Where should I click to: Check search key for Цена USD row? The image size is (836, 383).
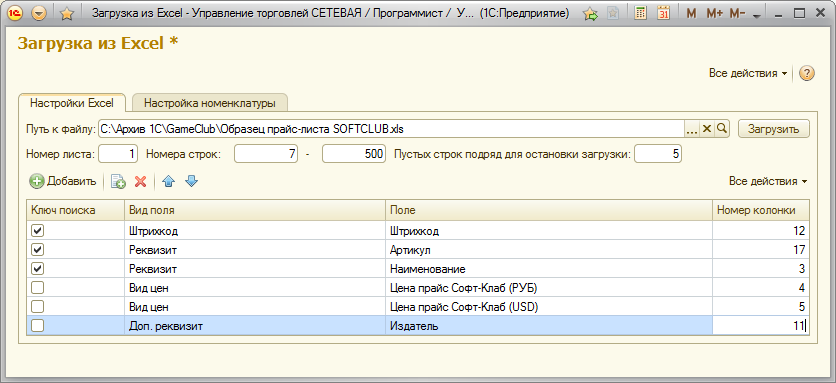point(38,307)
